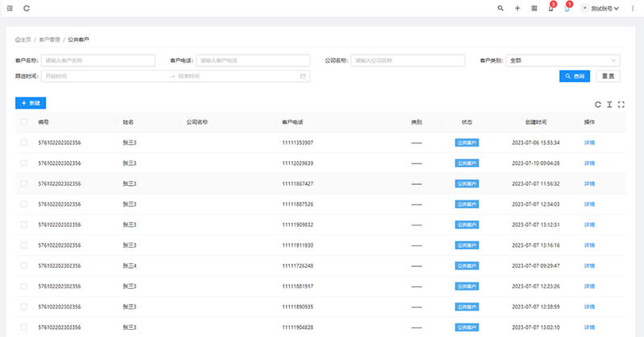Open 详情 for phone 11111890935
Viewport: 644px width, 337px height.
pyautogui.click(x=589, y=306)
